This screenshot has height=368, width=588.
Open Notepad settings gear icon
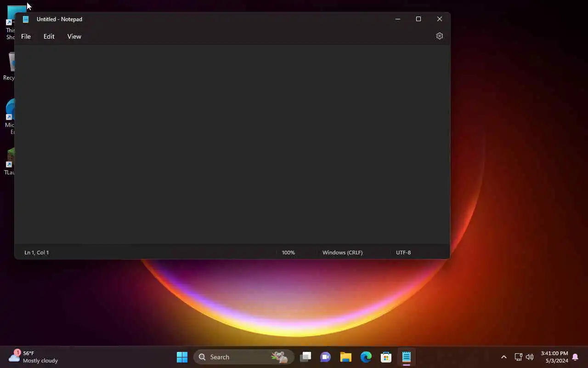point(440,36)
